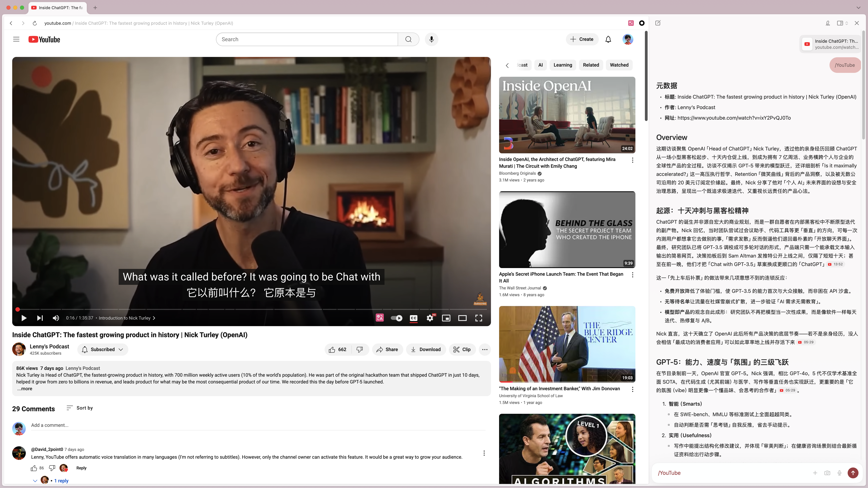The height and width of the screenshot is (488, 868).
Task: Reload the current page
Action: coord(35,23)
